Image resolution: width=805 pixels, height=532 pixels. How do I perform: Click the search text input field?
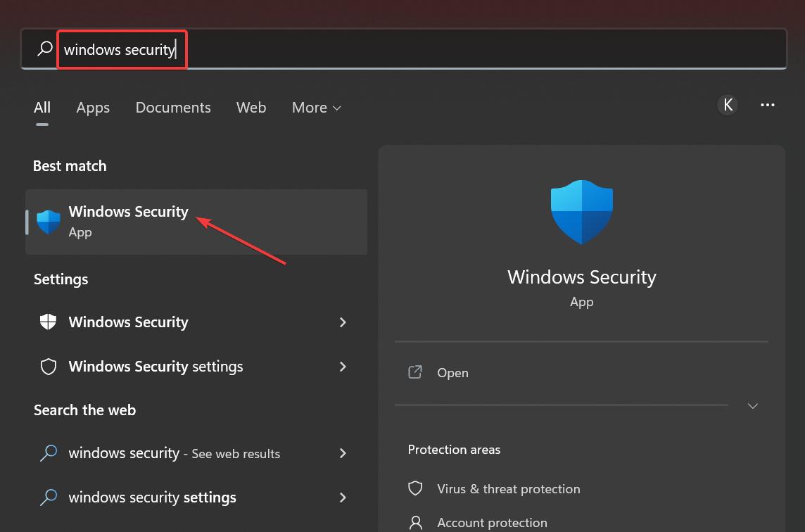tap(422, 49)
